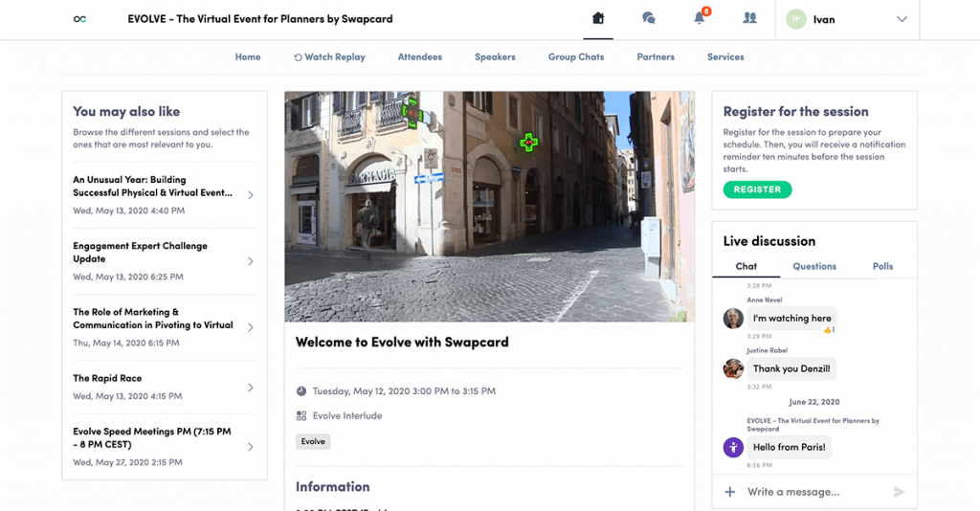Image resolution: width=980 pixels, height=511 pixels.
Task: Go to the Home nav item
Action: point(248,56)
